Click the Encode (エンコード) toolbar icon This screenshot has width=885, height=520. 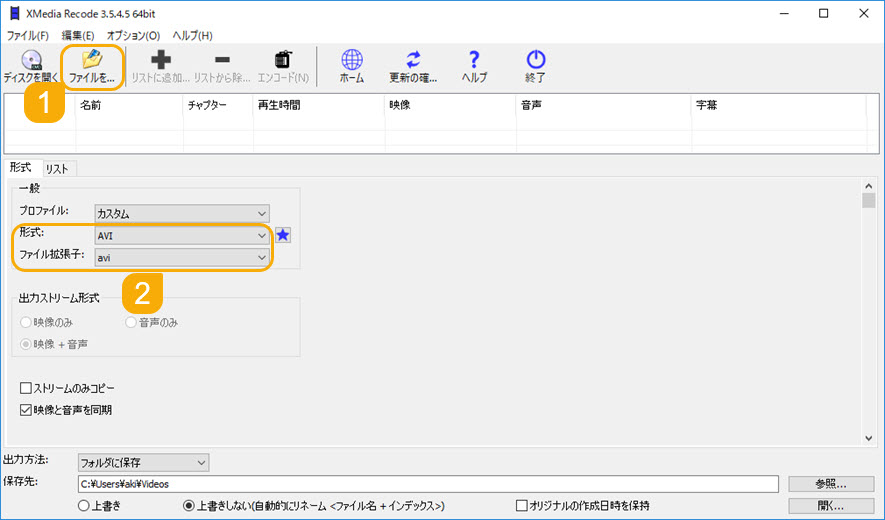pyautogui.click(x=283, y=59)
